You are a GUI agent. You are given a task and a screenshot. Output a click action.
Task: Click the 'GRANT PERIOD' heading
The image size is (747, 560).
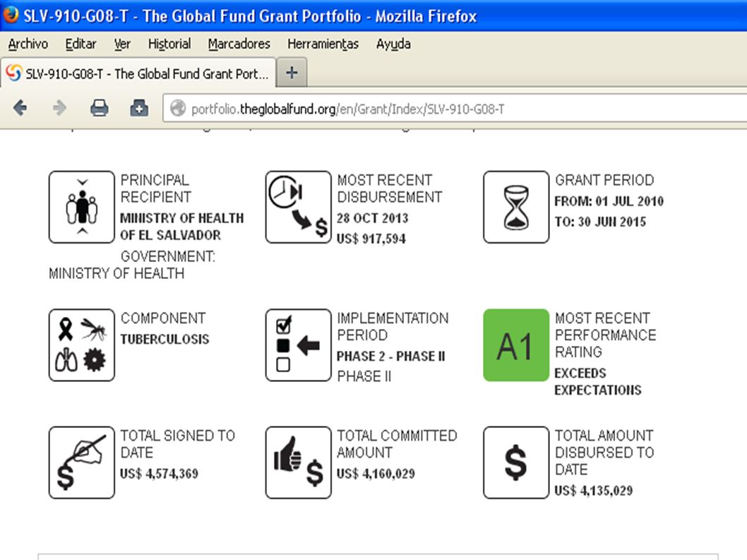click(604, 179)
